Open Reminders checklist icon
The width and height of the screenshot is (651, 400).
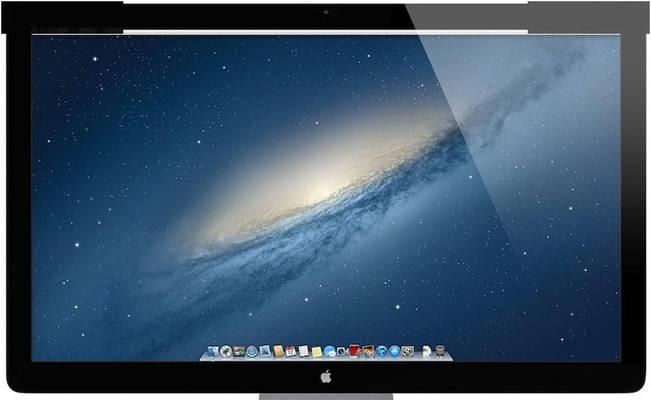(304, 351)
